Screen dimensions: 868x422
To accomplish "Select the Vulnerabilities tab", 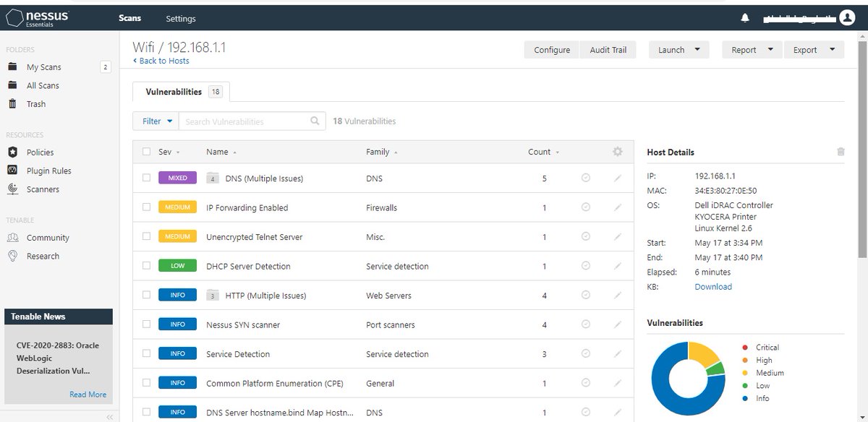I will (182, 92).
